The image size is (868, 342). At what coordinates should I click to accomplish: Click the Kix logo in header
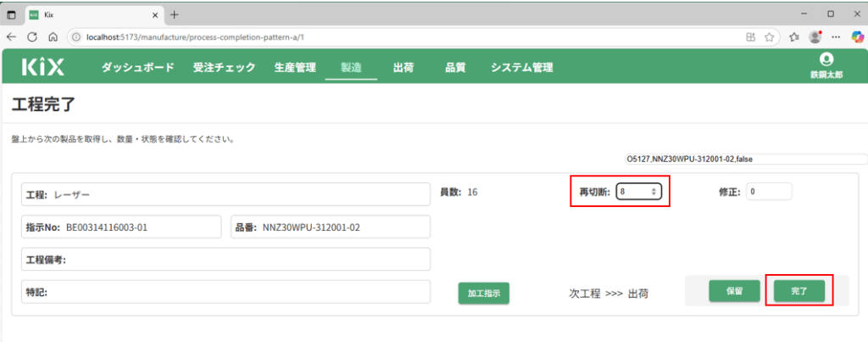[42, 66]
